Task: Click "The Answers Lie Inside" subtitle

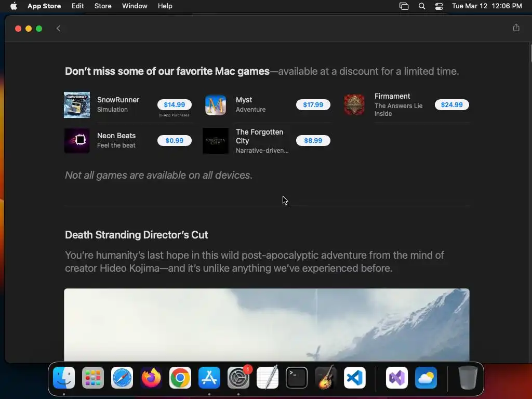Action: tap(398, 110)
